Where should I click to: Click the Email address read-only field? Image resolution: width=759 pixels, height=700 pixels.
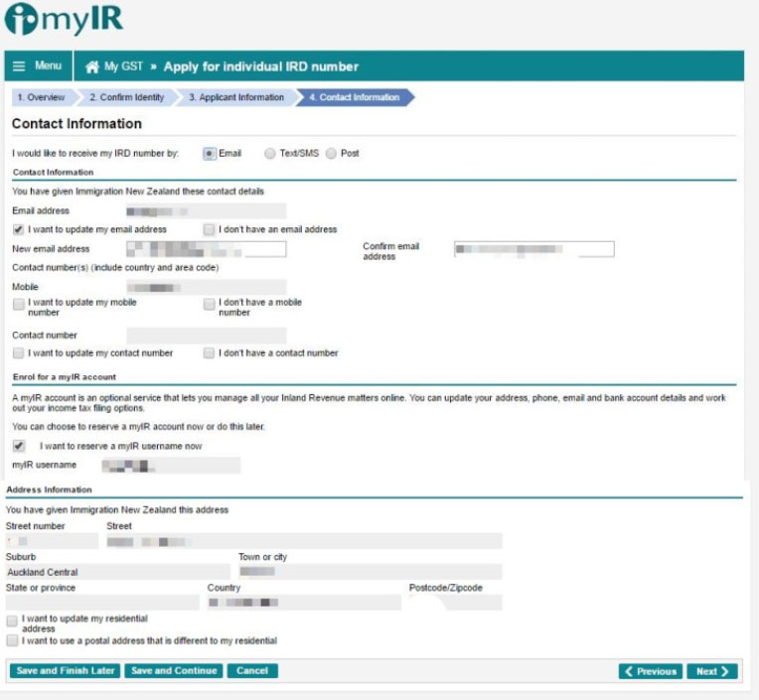(x=207, y=211)
